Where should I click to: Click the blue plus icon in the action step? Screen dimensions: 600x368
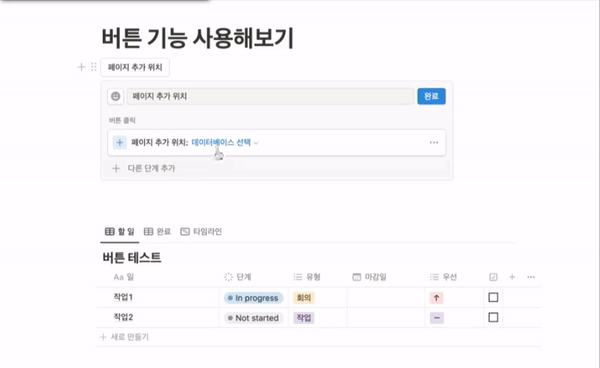click(119, 143)
